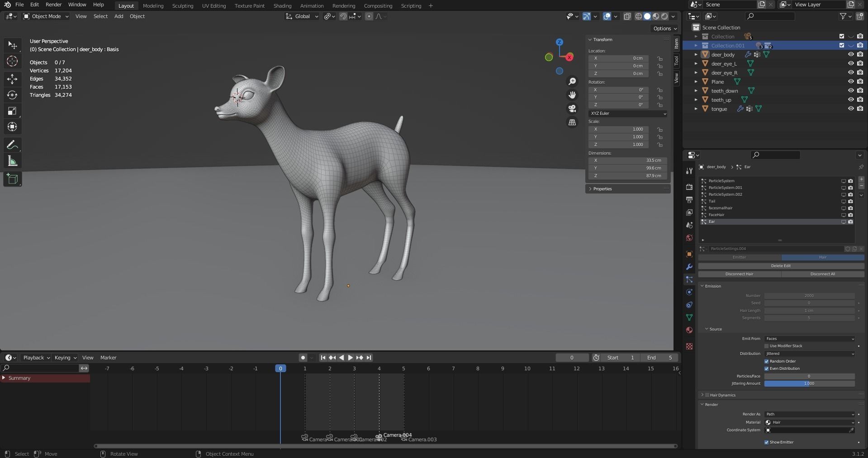Click the timeline End frame field

[660, 358]
